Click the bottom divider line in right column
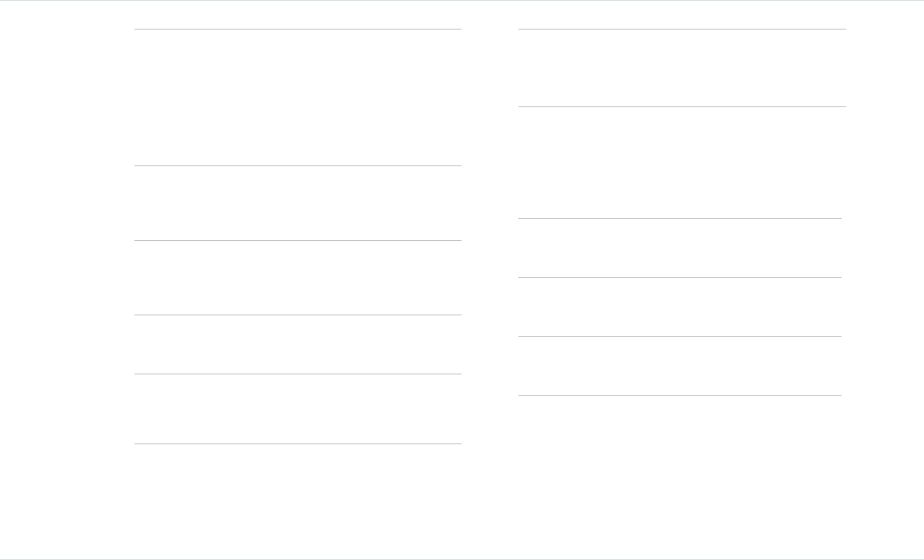This screenshot has height=560, width=924. click(679, 395)
